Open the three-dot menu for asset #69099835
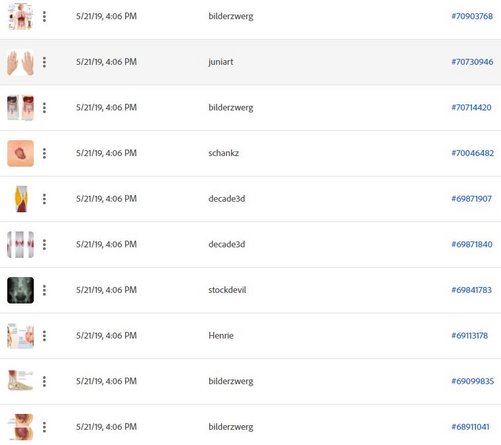 pos(44,381)
